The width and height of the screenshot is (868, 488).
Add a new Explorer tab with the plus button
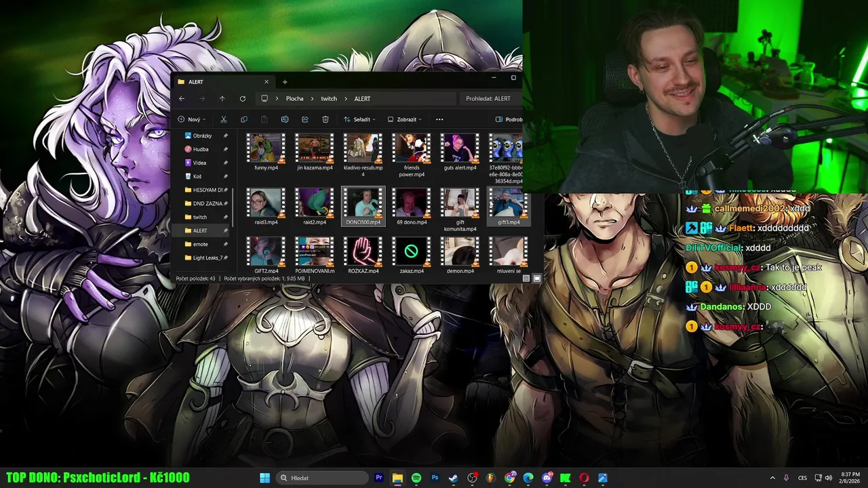coord(285,82)
